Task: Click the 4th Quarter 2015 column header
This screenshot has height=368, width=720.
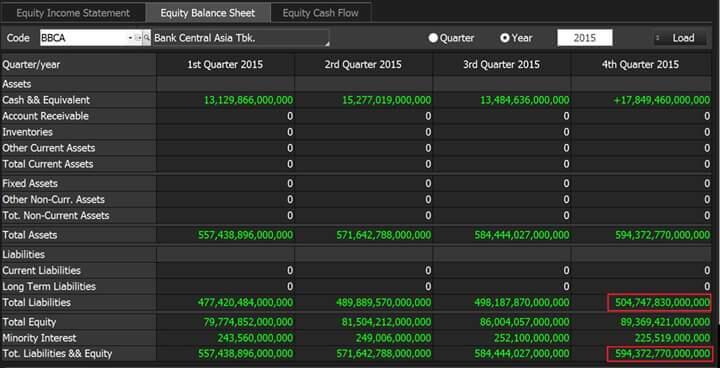Action: (641, 64)
